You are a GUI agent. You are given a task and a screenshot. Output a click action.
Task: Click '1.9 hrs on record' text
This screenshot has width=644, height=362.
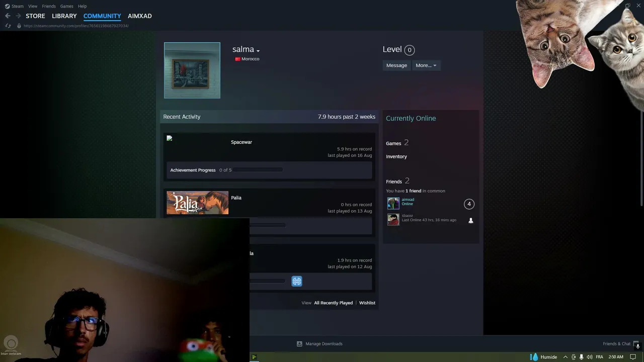(x=355, y=260)
